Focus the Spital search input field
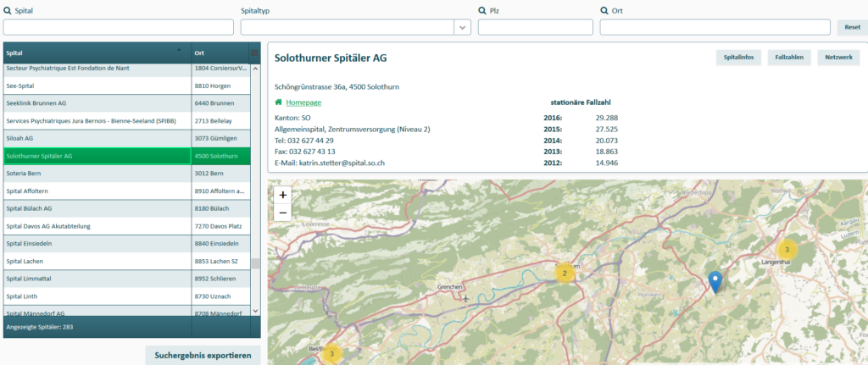Image resolution: width=868 pixels, height=365 pixels. click(119, 27)
